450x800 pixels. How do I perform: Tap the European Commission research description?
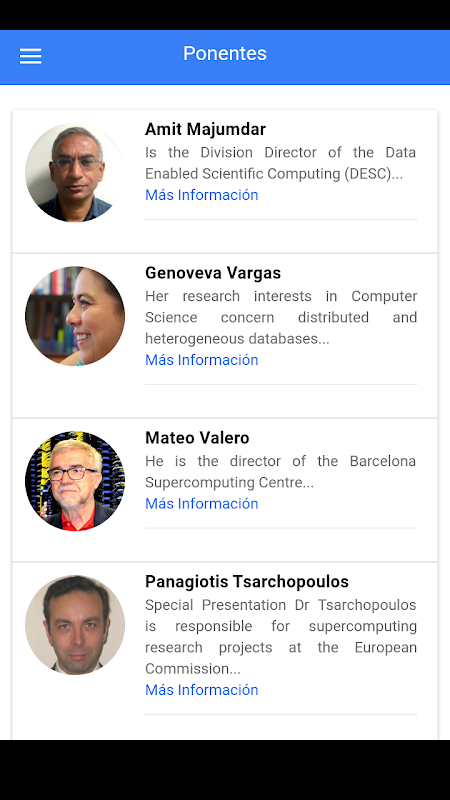(x=281, y=637)
